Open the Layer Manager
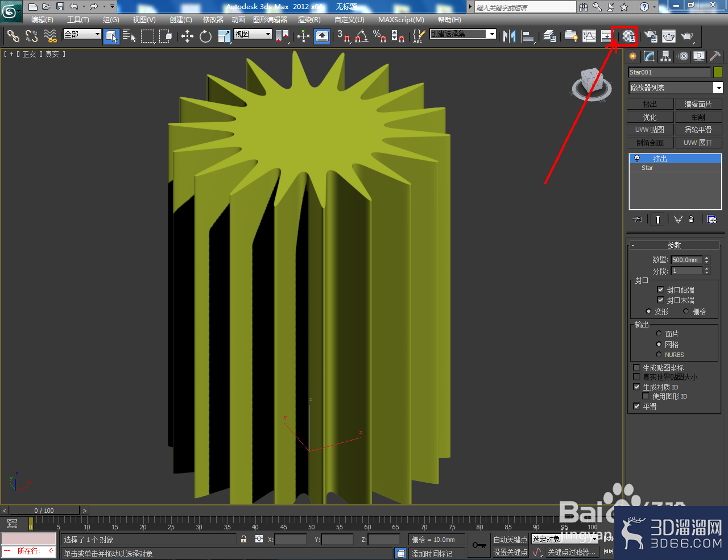 549,36
